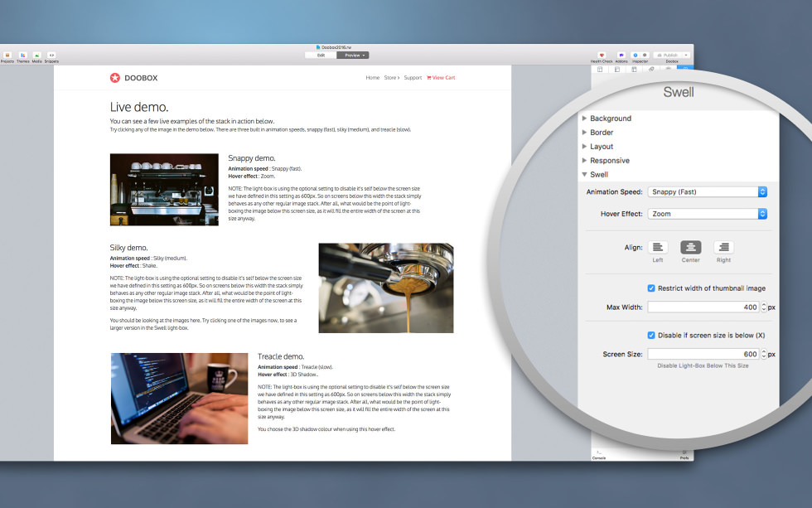The height and width of the screenshot is (508, 812).
Task: Open the Animation Speed dropdown
Action: coord(707,191)
